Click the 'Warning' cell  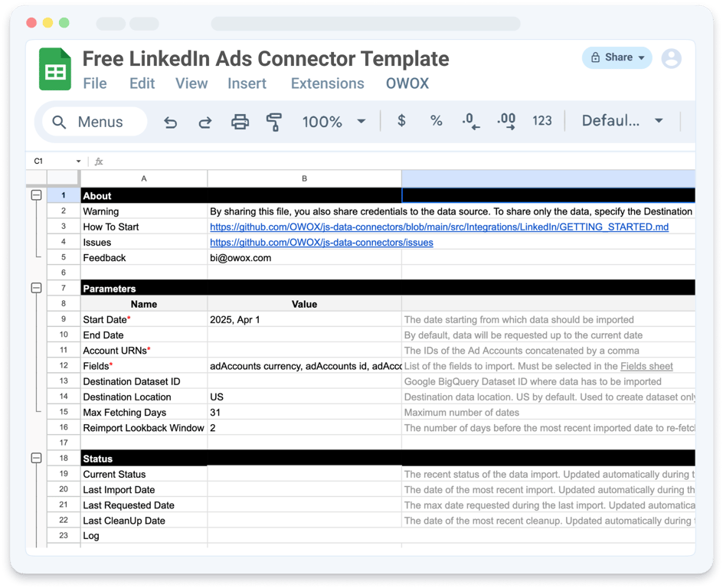(x=144, y=211)
